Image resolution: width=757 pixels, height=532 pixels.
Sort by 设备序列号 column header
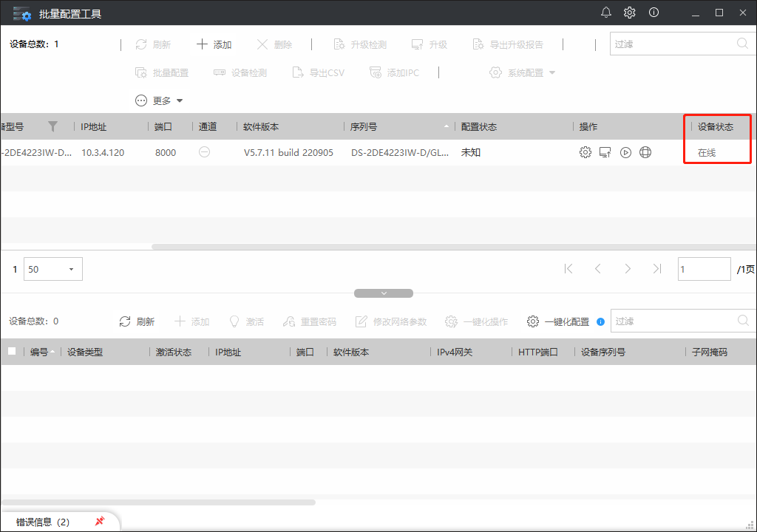coord(603,352)
